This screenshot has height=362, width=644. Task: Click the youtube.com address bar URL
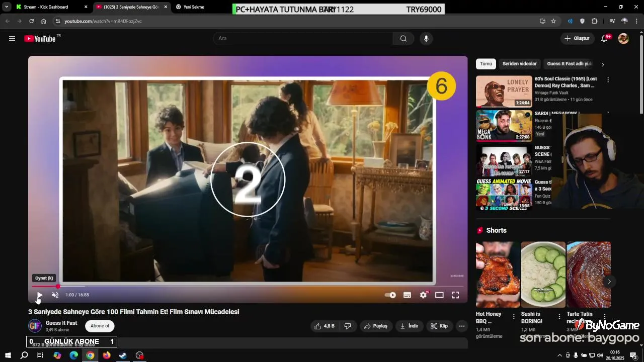click(103, 21)
